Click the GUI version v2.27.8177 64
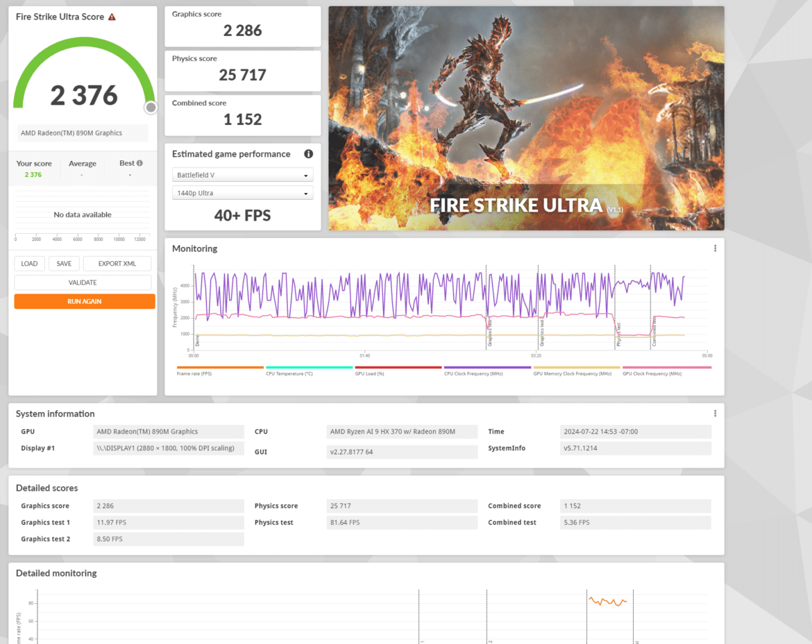 pyautogui.click(x=402, y=452)
